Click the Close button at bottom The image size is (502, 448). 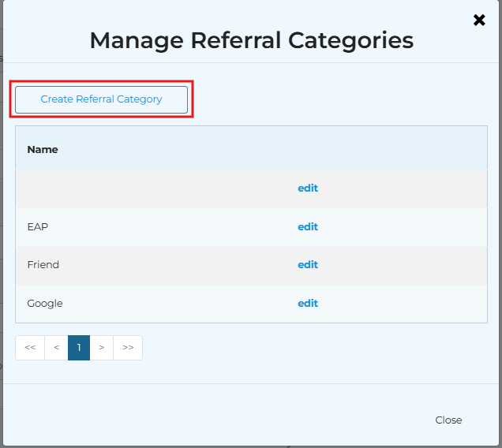(x=448, y=420)
